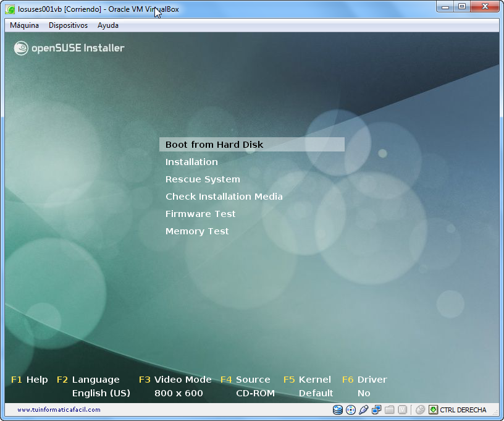This screenshot has width=504, height=421.
Task: Select the Memory Test entry
Action: (197, 231)
